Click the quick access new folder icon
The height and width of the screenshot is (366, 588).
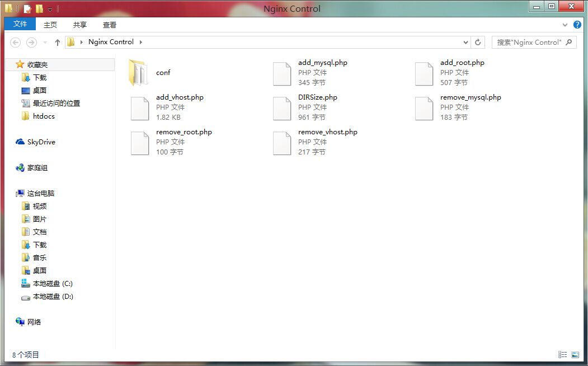(39, 8)
